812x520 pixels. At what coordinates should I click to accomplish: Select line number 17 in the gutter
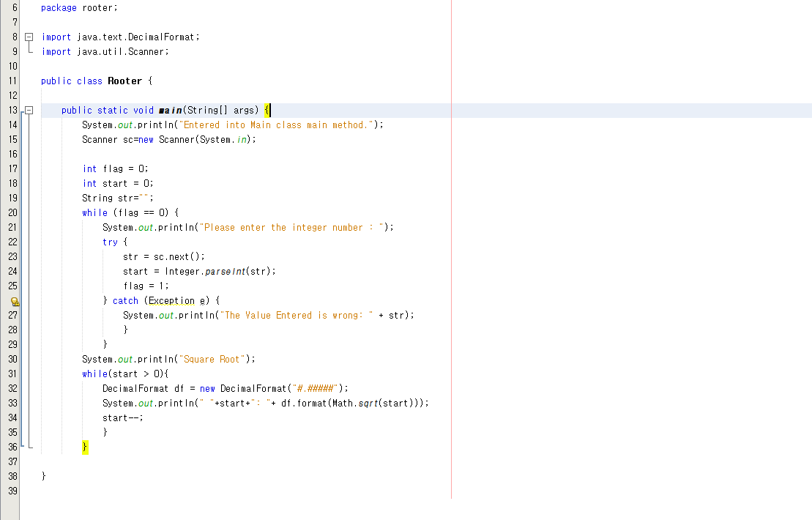[12, 168]
